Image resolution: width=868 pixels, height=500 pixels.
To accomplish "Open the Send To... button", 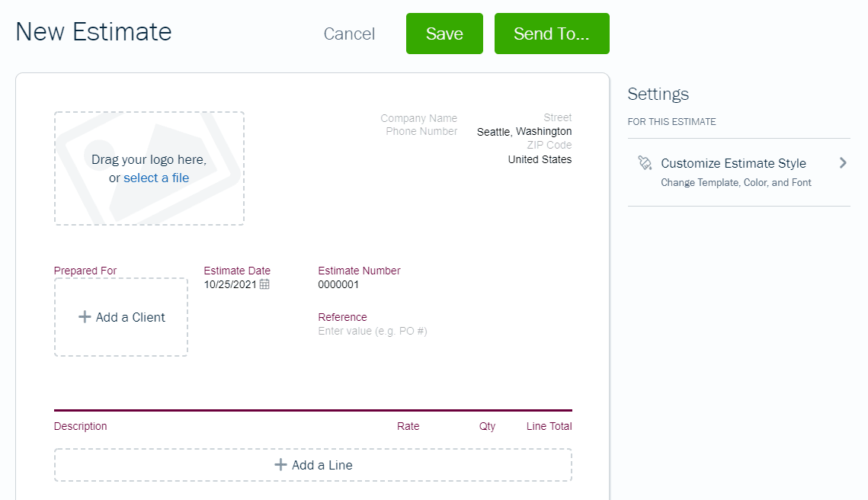I will click(x=552, y=34).
